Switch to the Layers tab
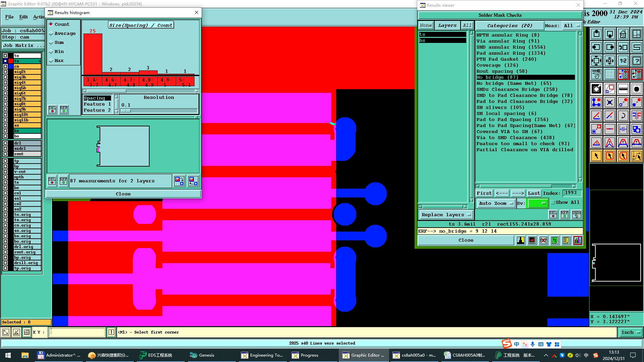This screenshot has height=362, width=644. pos(447,25)
